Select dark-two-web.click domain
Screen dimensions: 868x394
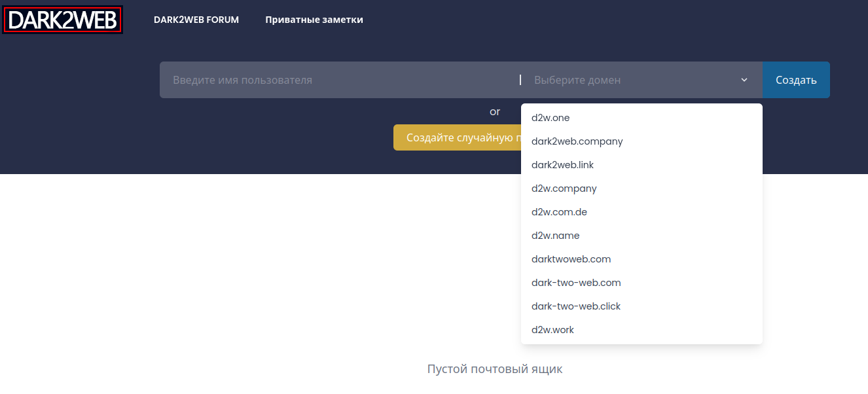[x=642, y=306]
